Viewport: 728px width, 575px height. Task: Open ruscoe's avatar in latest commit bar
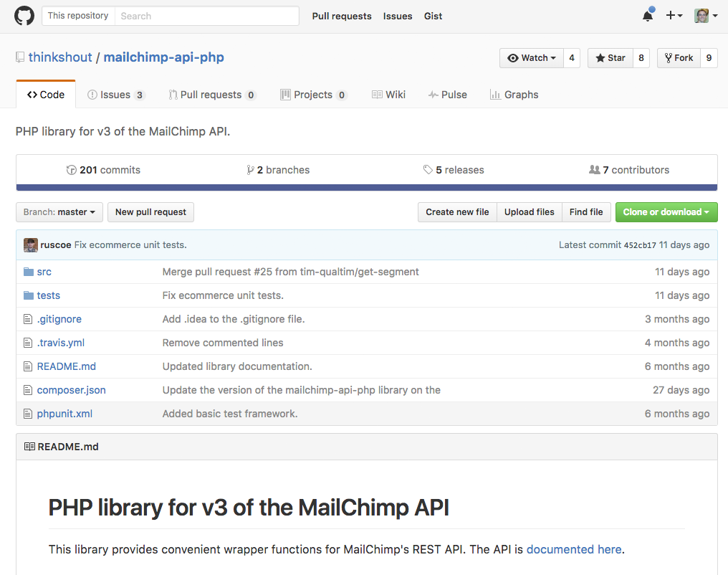pyautogui.click(x=31, y=244)
